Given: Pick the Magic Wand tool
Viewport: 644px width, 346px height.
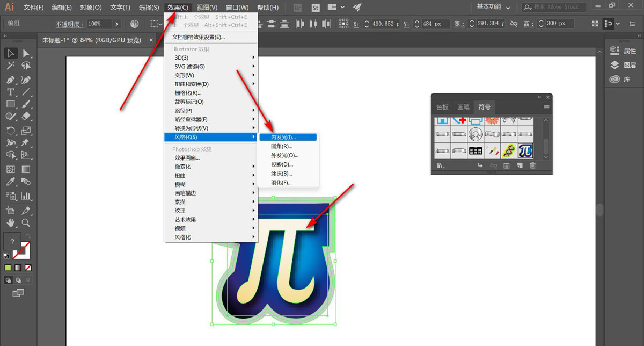Looking at the screenshot, I should pyautogui.click(x=10, y=66).
